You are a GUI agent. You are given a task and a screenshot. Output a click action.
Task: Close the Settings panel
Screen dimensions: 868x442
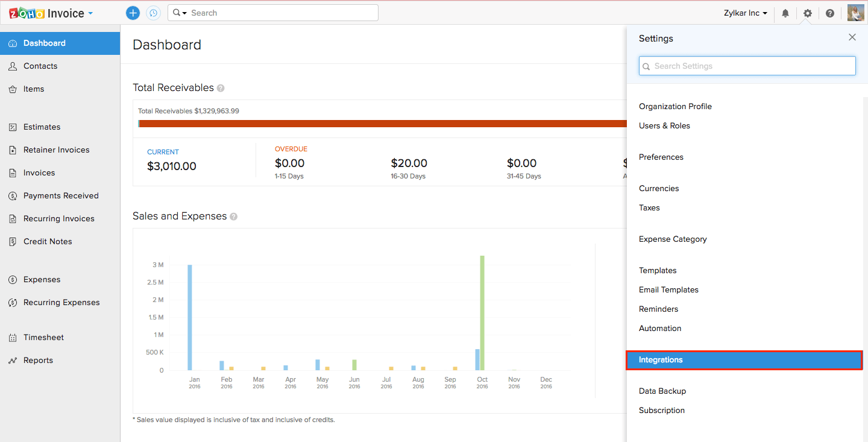click(x=852, y=37)
